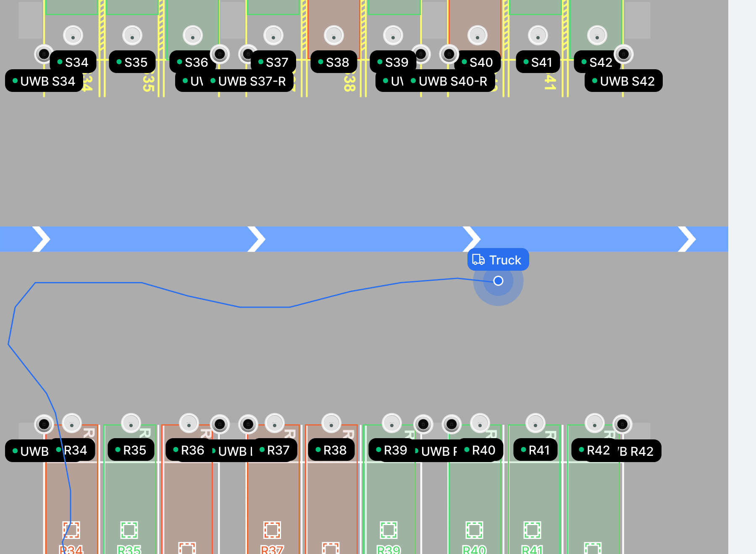Click the Truck label icon

478,260
